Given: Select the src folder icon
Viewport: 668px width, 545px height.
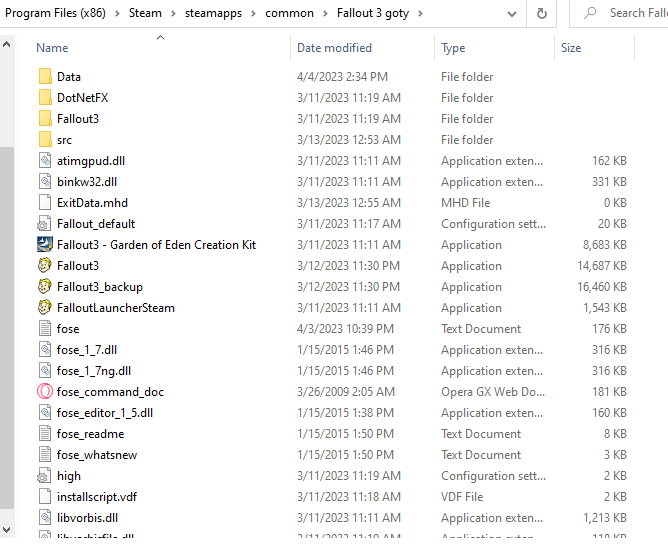Looking at the screenshot, I should (45, 140).
